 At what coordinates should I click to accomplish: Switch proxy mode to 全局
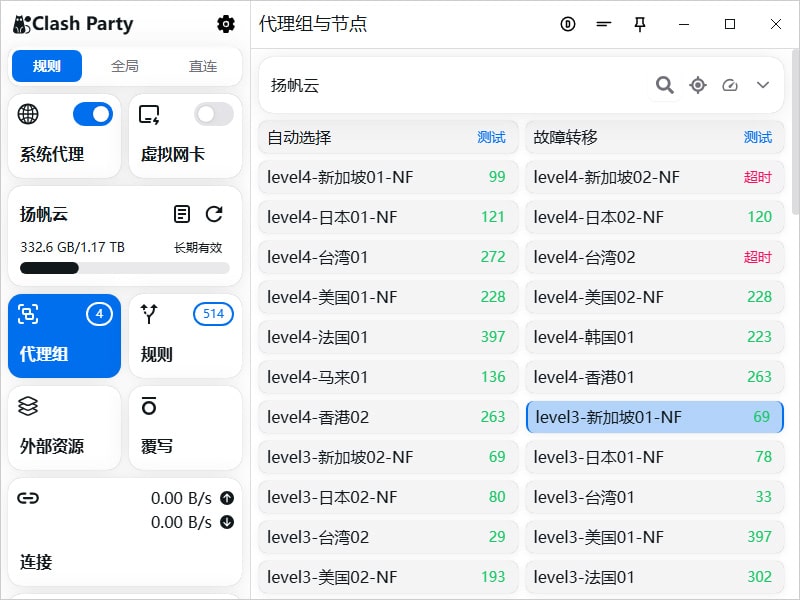[x=125, y=66]
